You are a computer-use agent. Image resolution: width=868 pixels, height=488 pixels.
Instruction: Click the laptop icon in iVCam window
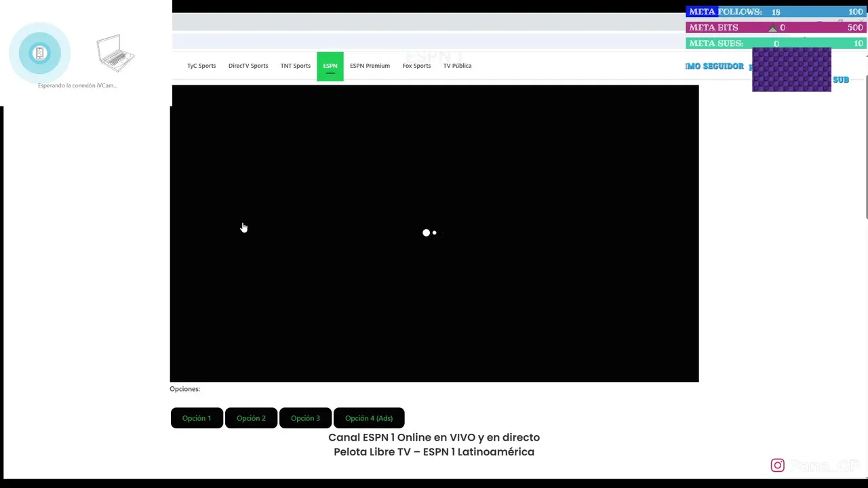116,53
